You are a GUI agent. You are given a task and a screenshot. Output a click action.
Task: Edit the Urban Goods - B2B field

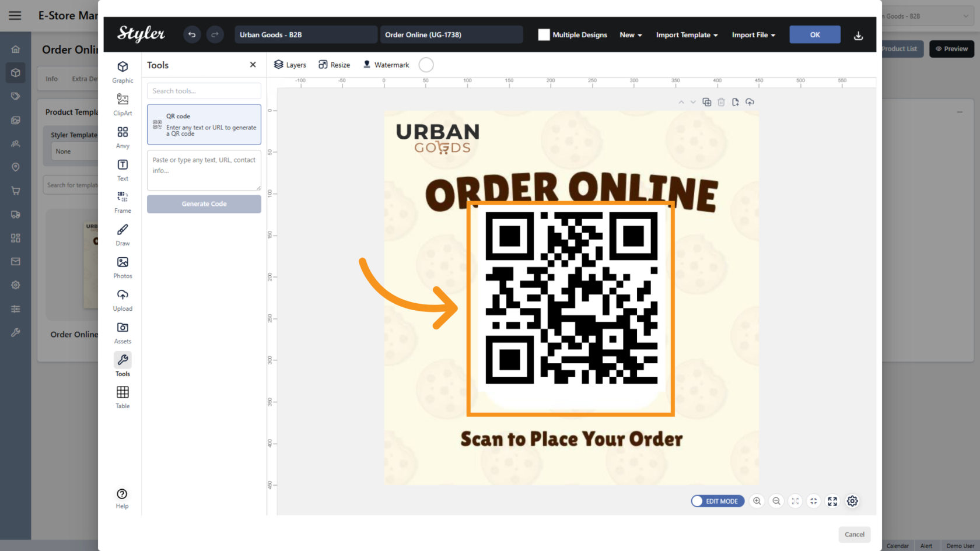pos(306,35)
